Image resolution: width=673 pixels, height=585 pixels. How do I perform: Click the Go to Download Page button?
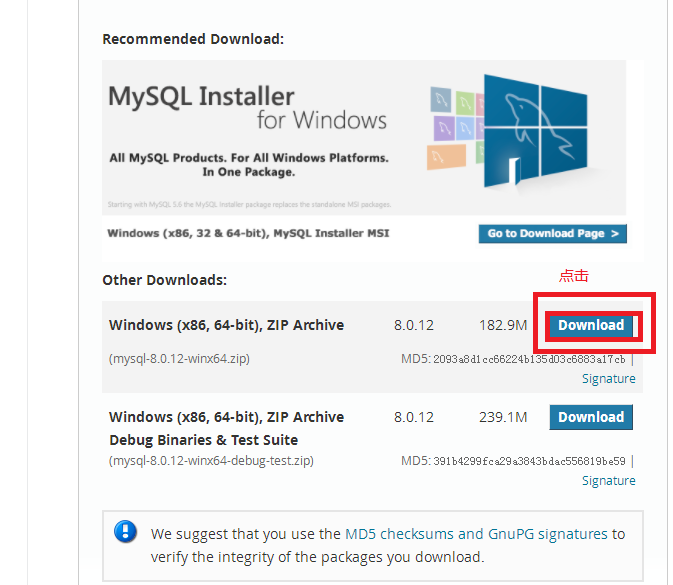(553, 233)
